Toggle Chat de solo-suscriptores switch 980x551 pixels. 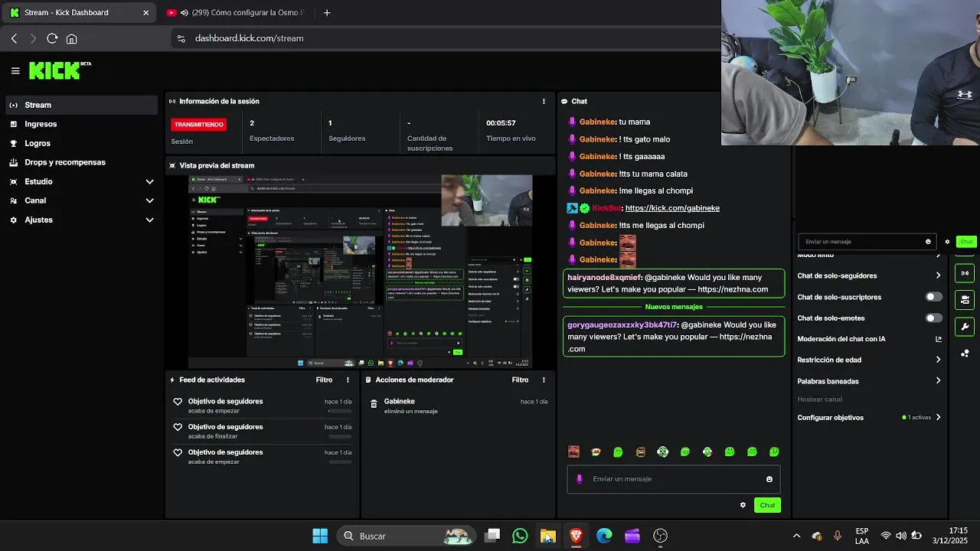tap(933, 297)
